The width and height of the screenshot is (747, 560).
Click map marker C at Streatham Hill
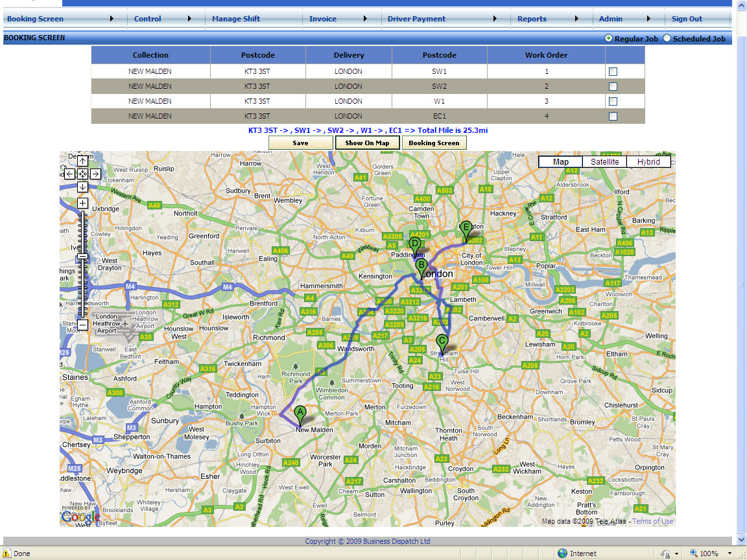pyautogui.click(x=442, y=344)
